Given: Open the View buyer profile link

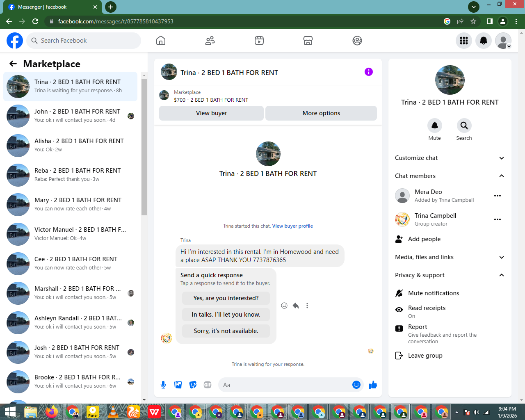Looking at the screenshot, I should 292,226.
